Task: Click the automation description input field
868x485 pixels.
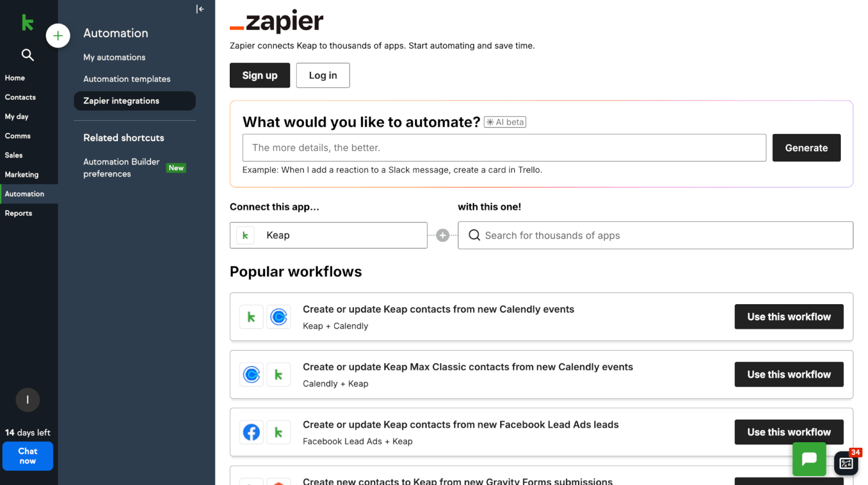Action: [x=504, y=147]
